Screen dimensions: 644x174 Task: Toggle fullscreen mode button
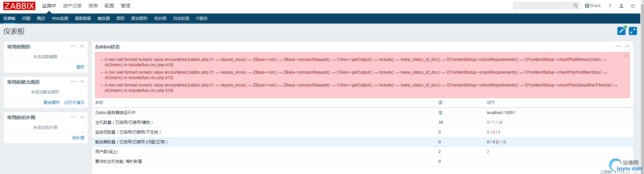pos(633,31)
